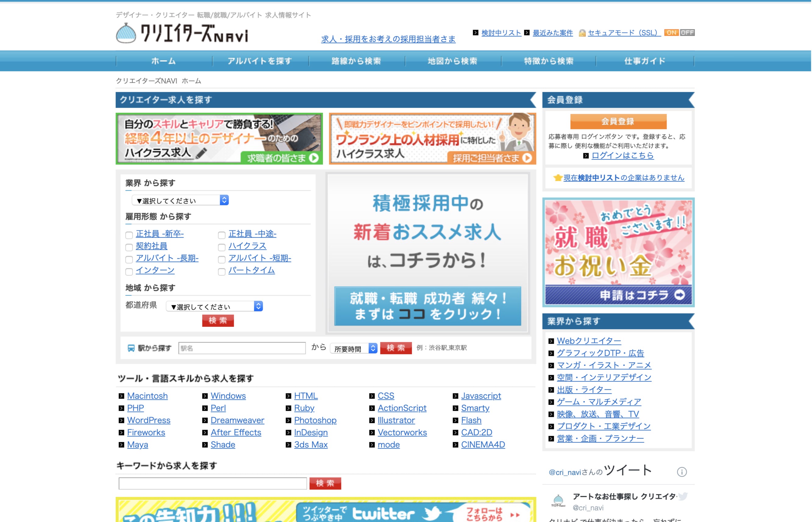Go to 地図から検索 nav item
The height and width of the screenshot is (522, 812).
pos(453,61)
